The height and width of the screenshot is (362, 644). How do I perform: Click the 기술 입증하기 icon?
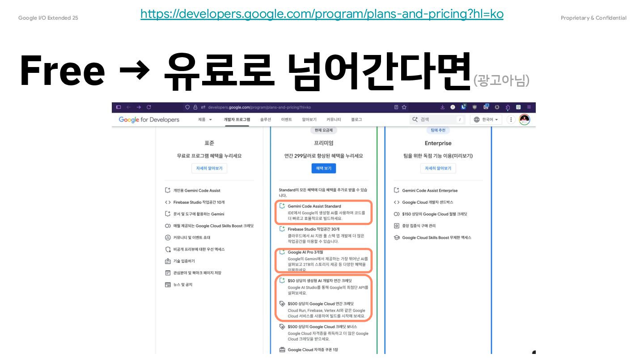(x=168, y=261)
